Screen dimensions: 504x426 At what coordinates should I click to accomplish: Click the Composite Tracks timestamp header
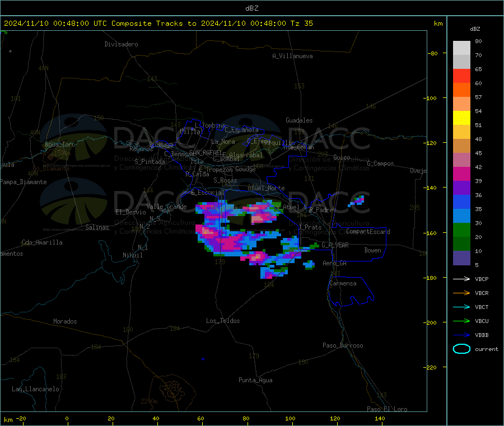tap(158, 23)
